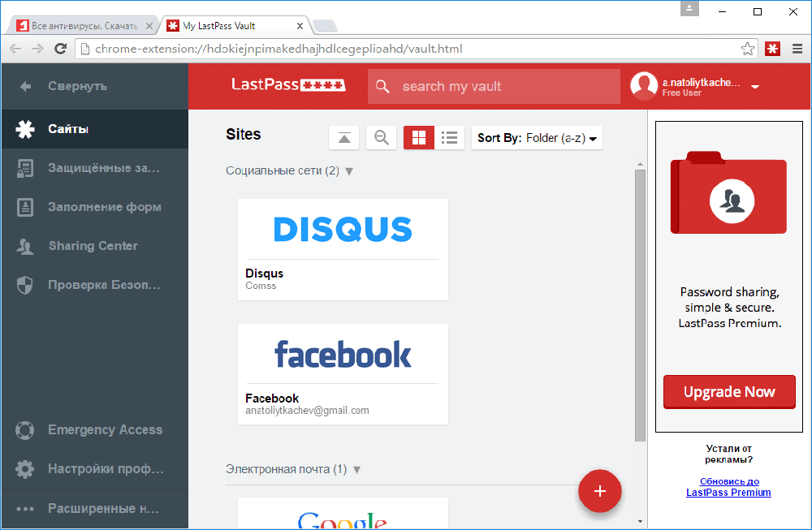Open Расширенные настройки in the sidebar
The image size is (812, 530).
coord(95,509)
